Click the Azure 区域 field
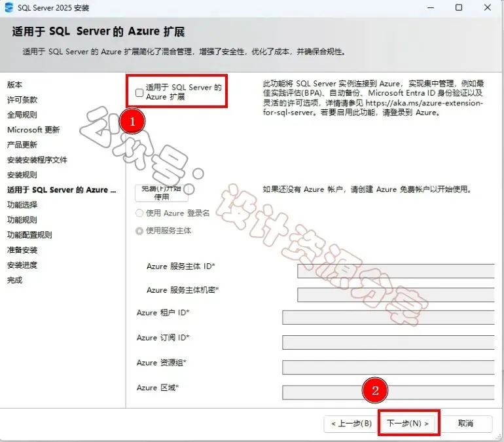The image size is (504, 442). [x=388, y=392]
